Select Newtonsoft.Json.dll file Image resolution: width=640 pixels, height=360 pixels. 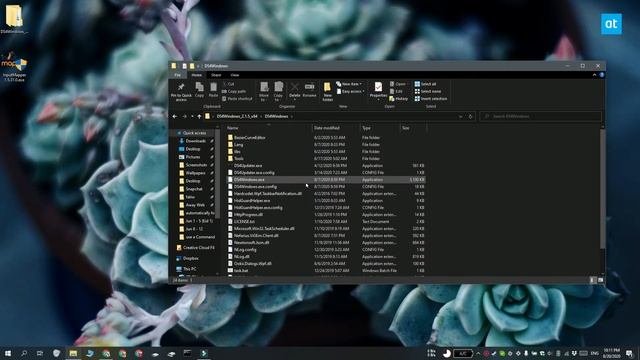pos(251,242)
